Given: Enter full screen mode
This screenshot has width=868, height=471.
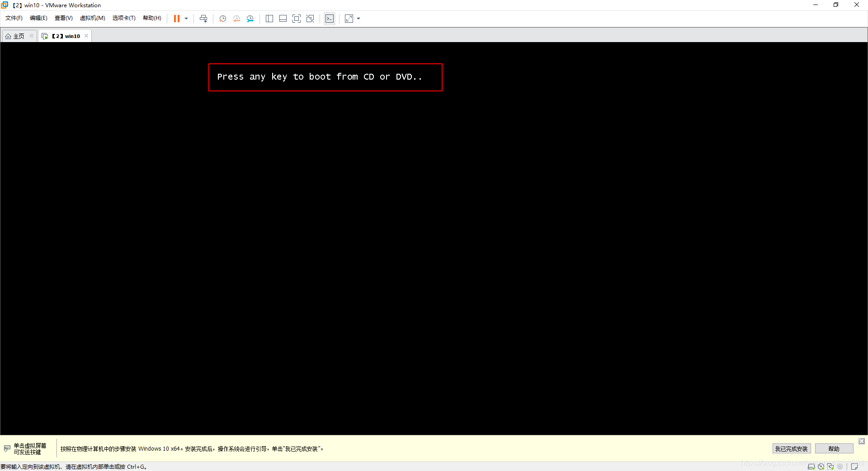Looking at the screenshot, I should coord(297,19).
